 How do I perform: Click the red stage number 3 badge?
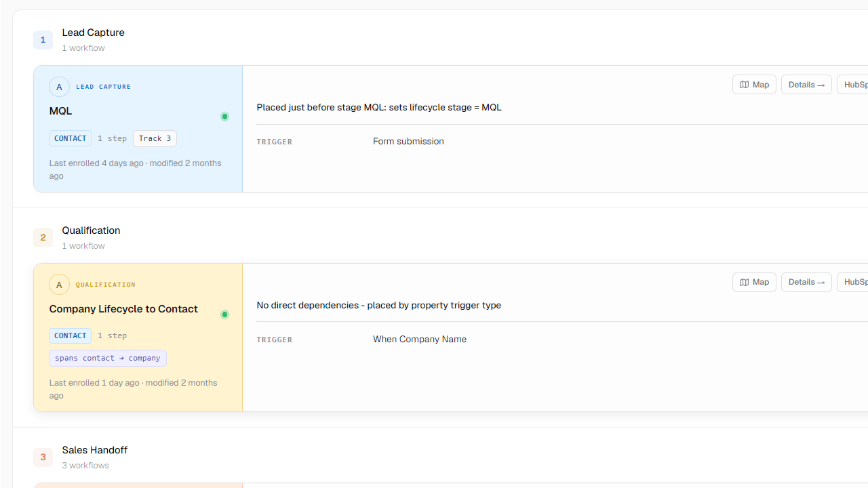pos(43,457)
